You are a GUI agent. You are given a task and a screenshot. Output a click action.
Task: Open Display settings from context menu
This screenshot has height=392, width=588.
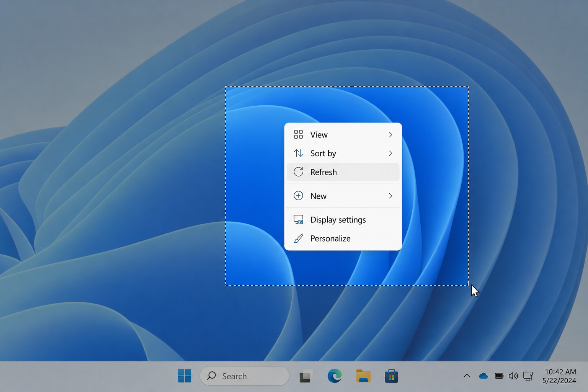(343, 220)
